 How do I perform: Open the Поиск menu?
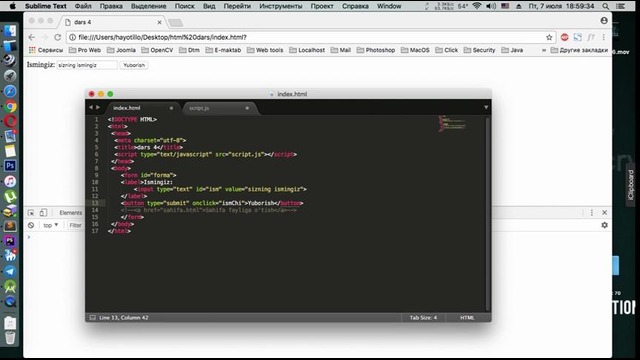click(x=184, y=6)
